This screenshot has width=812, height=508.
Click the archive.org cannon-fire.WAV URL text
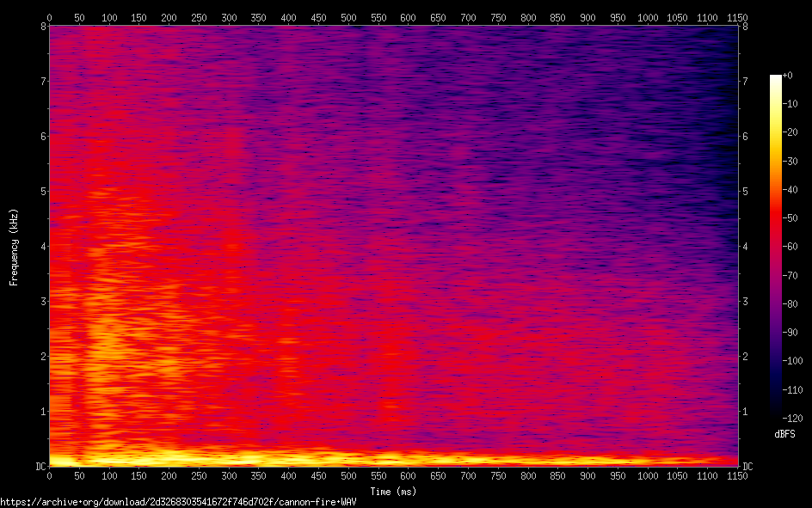tap(178, 501)
